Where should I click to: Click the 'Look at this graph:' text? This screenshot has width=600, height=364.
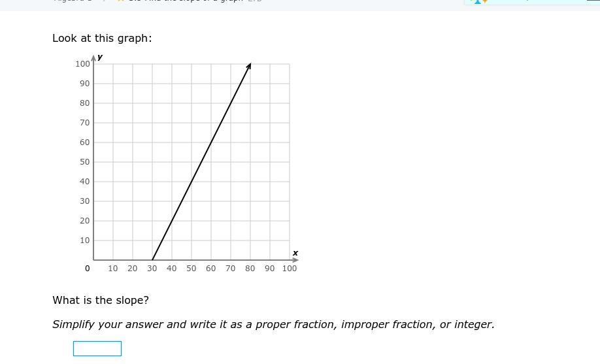click(102, 39)
